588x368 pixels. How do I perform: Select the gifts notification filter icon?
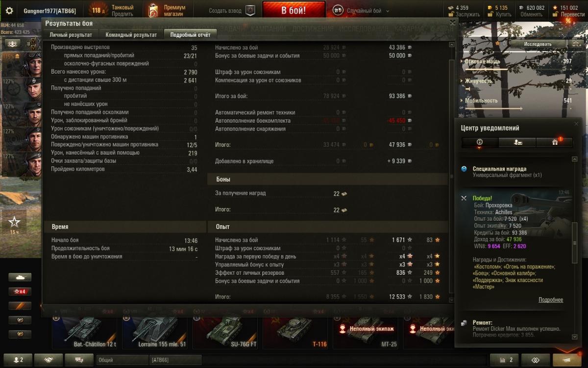pyautogui.click(x=555, y=142)
